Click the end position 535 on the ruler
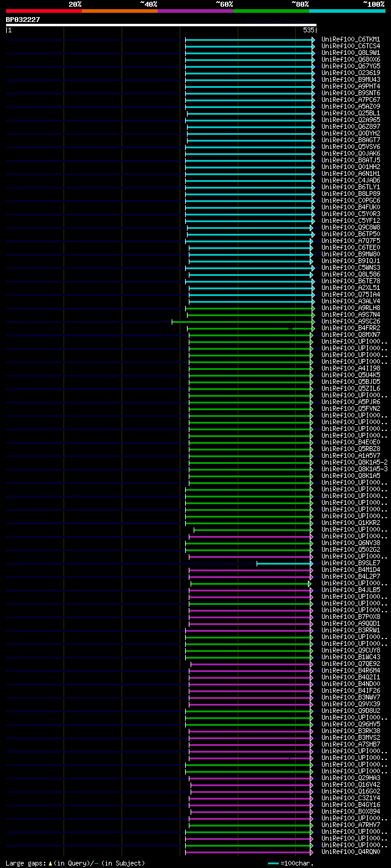Image resolution: width=391 pixels, height=868 pixels. (x=309, y=30)
